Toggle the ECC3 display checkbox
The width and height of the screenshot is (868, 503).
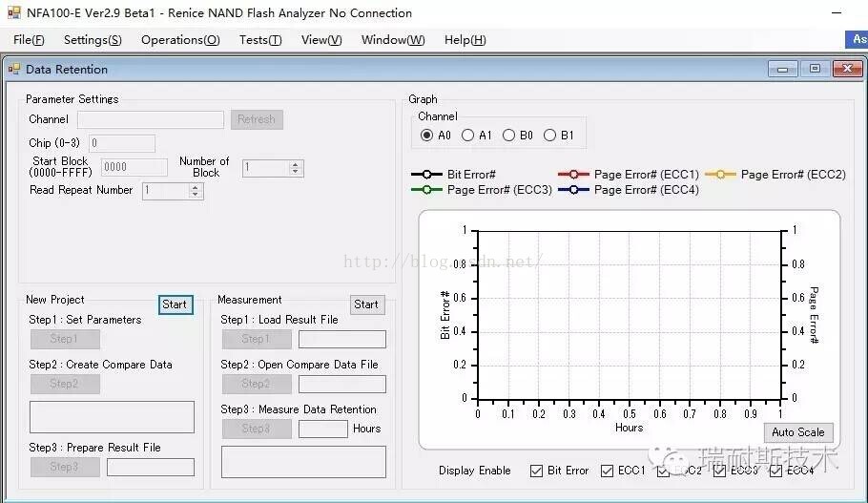click(x=719, y=471)
